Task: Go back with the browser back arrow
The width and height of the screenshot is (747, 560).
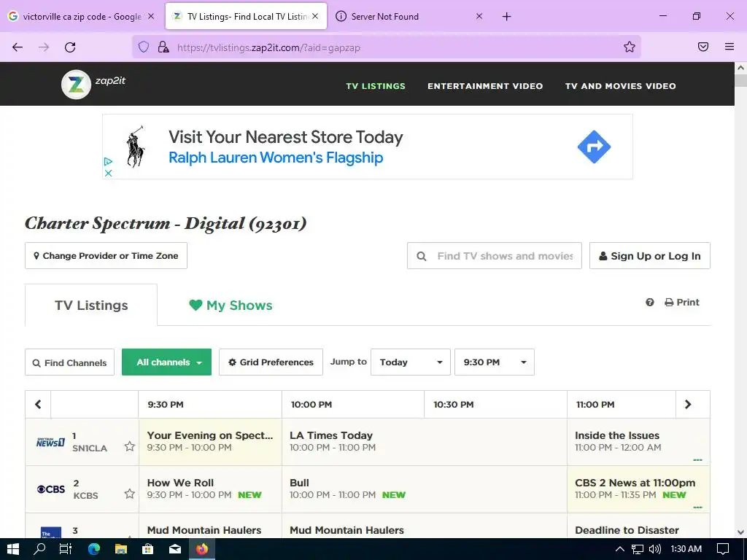Action: [x=18, y=47]
